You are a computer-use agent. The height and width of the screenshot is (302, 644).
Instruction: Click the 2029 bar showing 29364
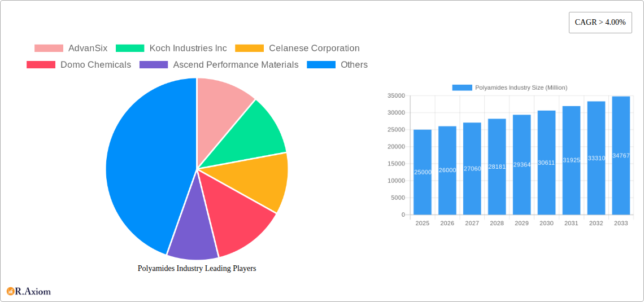coord(521,164)
